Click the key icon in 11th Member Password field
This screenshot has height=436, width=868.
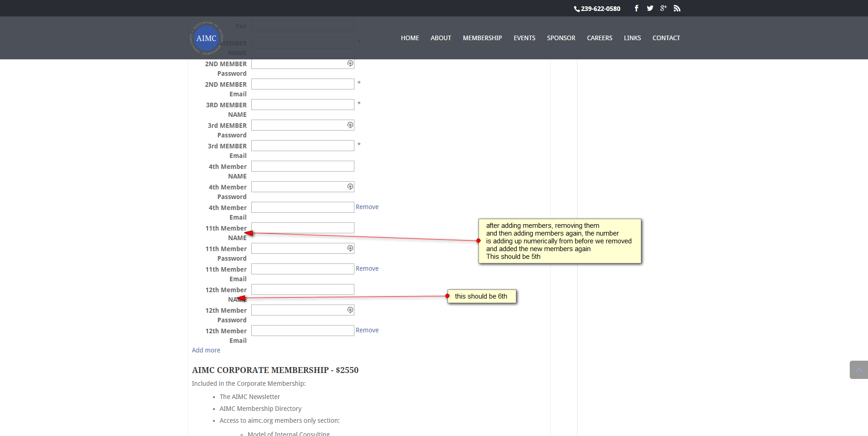[x=350, y=248]
